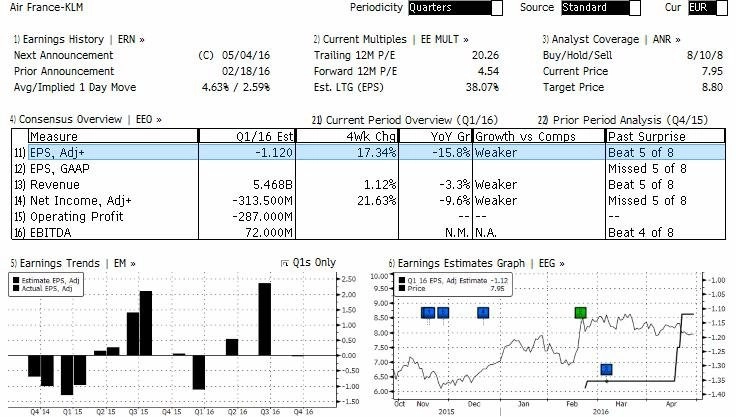Click the Current Price value at top right
This screenshot has width=736, height=417.
pos(712,71)
